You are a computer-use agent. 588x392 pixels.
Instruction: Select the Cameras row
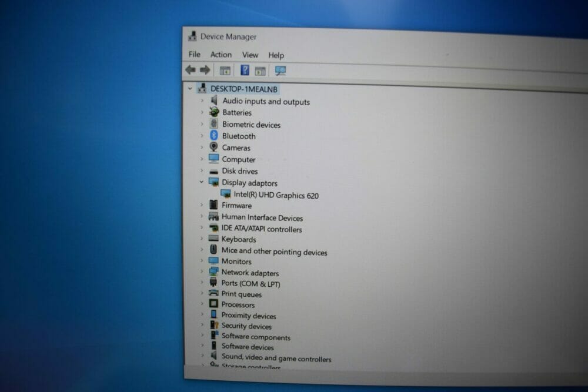click(x=236, y=148)
